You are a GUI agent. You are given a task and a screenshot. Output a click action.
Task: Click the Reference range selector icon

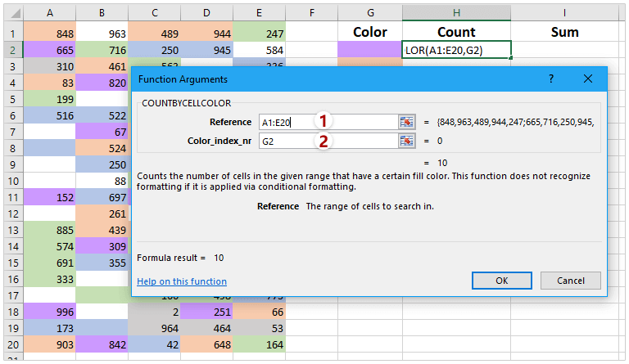coord(407,122)
